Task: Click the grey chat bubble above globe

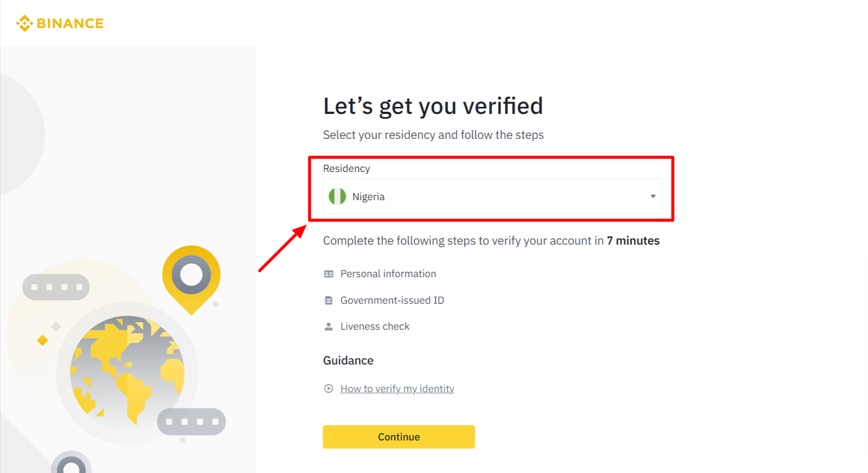Action: [x=56, y=287]
